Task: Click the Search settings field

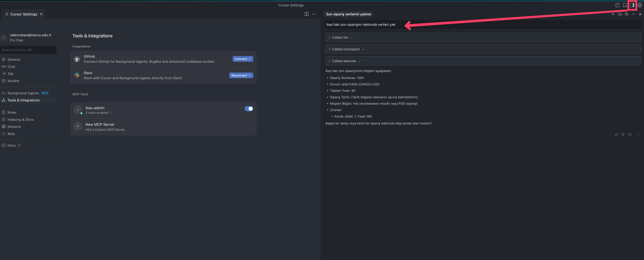Action: point(28,50)
